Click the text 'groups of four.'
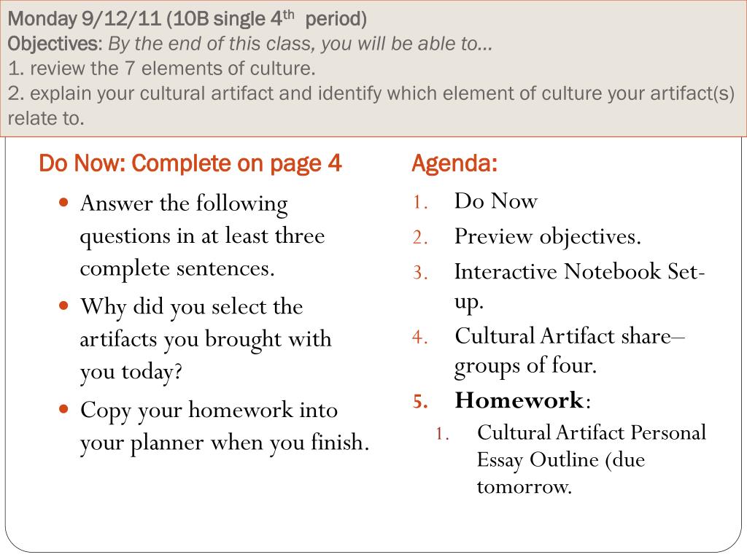The width and height of the screenshot is (747, 560). (525, 367)
